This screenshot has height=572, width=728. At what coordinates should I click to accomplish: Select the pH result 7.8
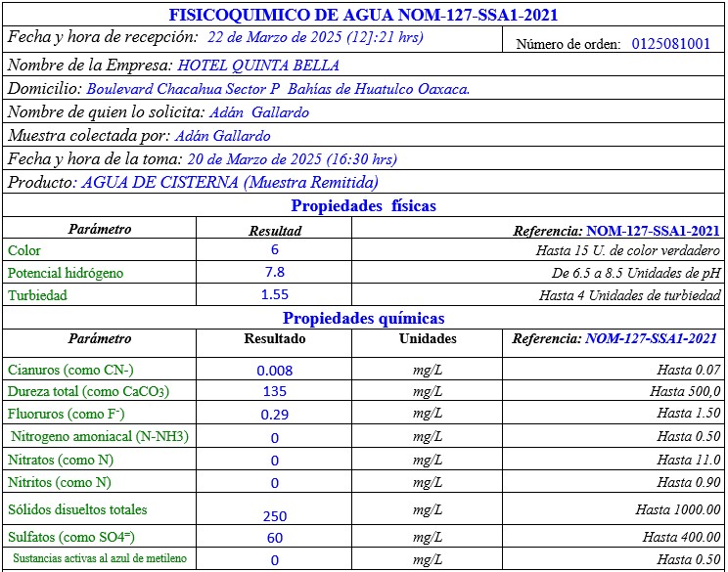(274, 272)
